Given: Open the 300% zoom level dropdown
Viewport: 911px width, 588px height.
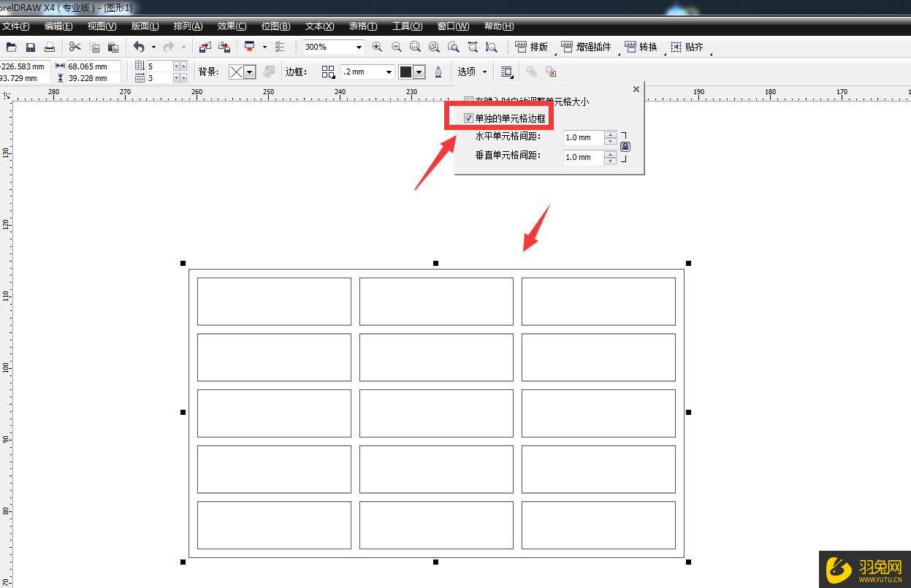Looking at the screenshot, I should pos(359,47).
